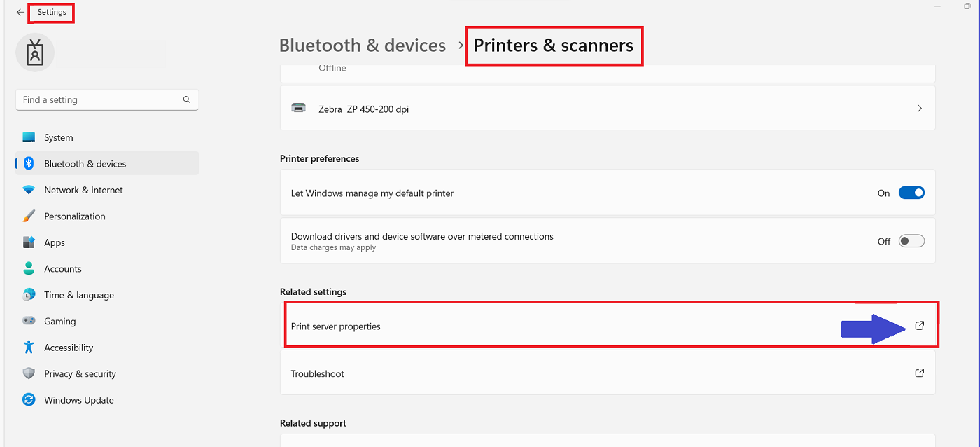The width and height of the screenshot is (980, 447).
Task: Click the Troubleshoot external link icon
Action: pyautogui.click(x=920, y=373)
